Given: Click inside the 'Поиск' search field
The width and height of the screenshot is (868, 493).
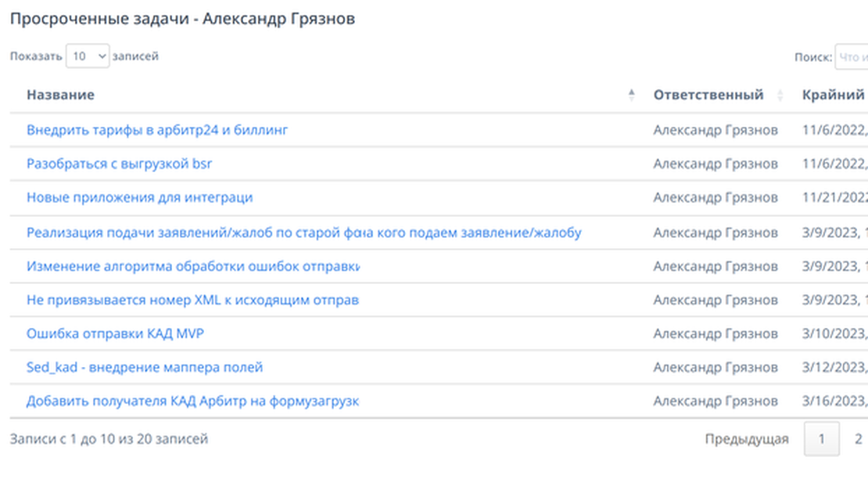Looking at the screenshot, I should [854, 56].
